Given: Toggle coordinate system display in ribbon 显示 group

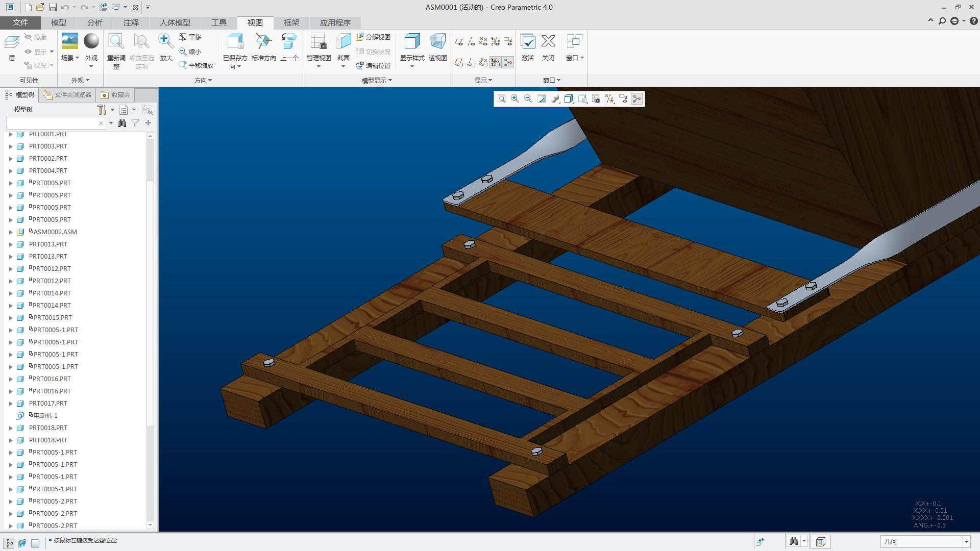Looking at the screenshot, I should click(x=496, y=41).
